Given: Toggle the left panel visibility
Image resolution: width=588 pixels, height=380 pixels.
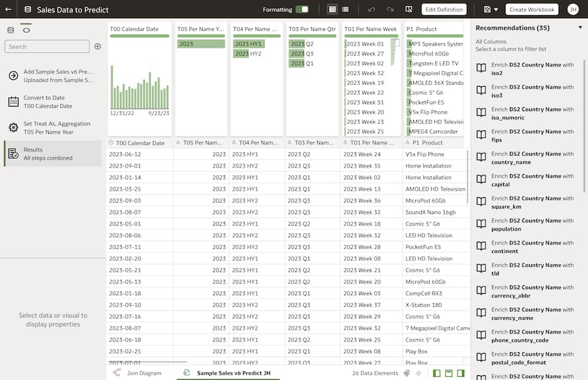Looking at the screenshot, I should click(x=436, y=373).
